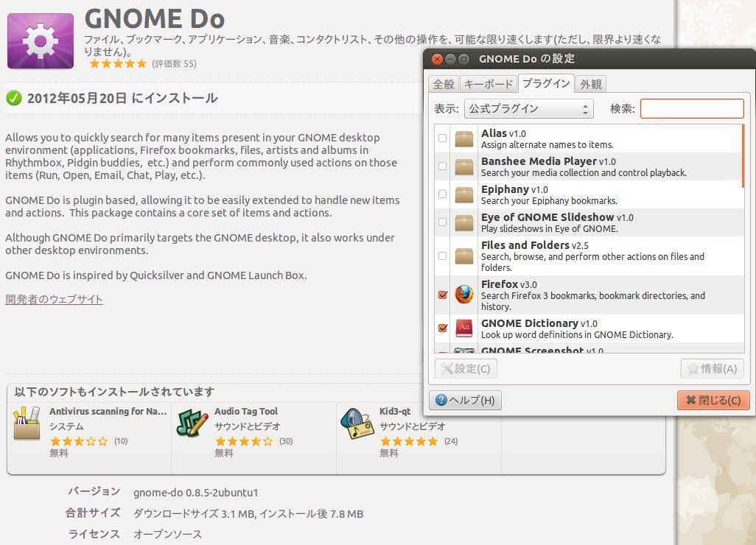Click the Firefox plugin icon
The width and height of the screenshot is (756, 545).
pyautogui.click(x=463, y=295)
